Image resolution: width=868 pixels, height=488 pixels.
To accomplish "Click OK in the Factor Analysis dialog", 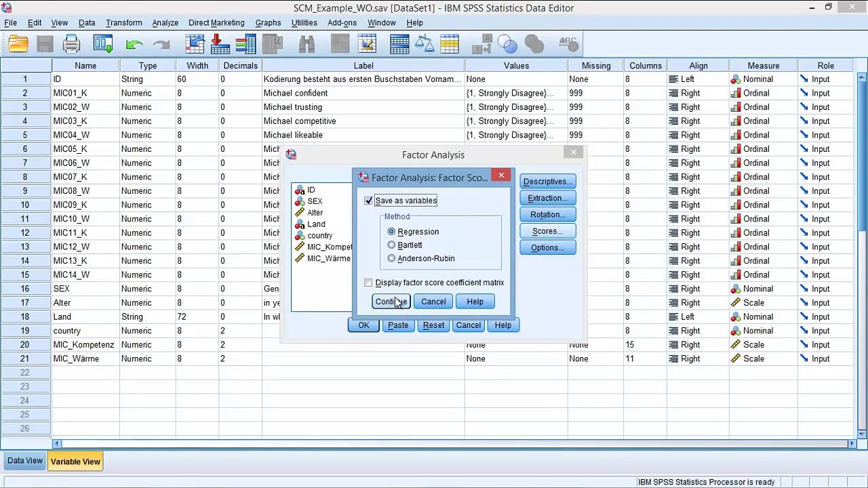I will (x=363, y=325).
